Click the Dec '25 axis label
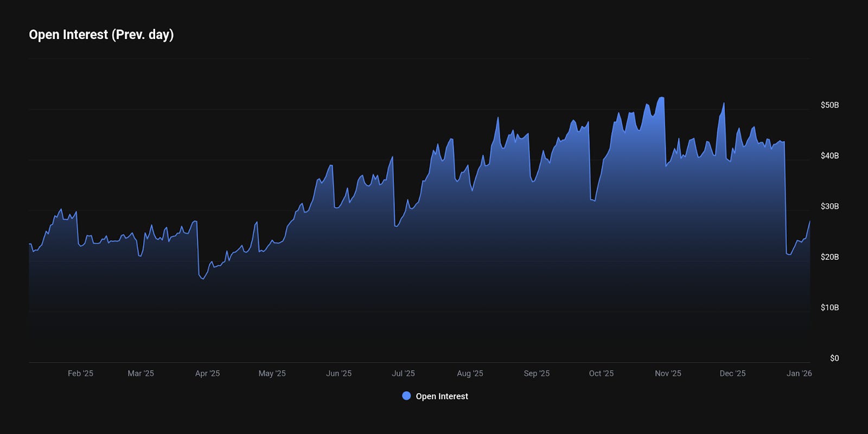 click(732, 373)
